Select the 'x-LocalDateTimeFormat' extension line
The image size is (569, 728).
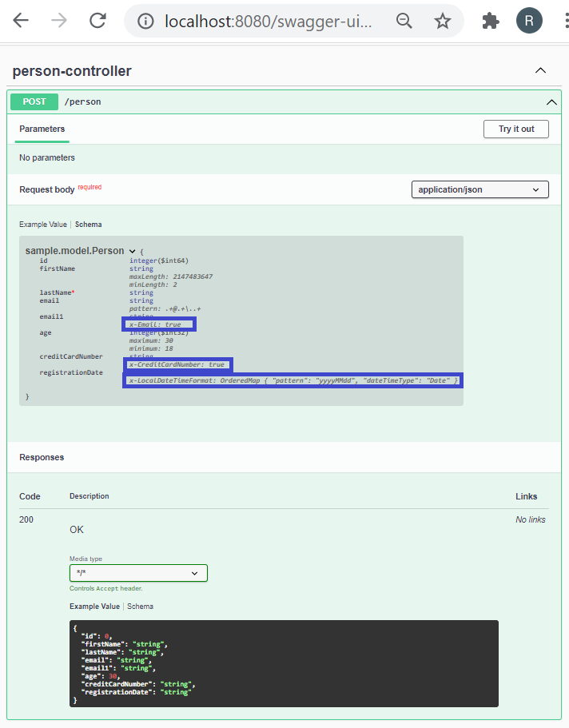tap(293, 380)
